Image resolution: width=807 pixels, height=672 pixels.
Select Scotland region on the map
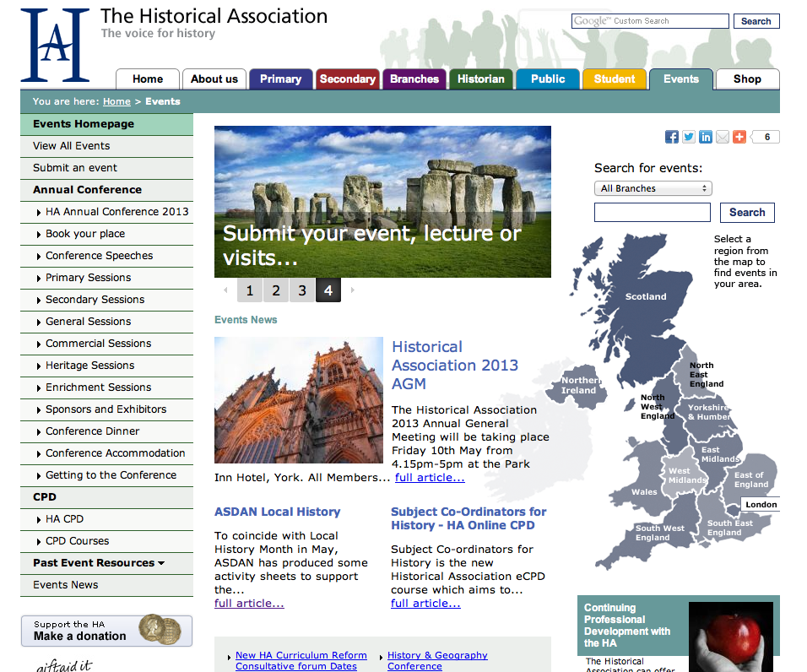pos(645,296)
